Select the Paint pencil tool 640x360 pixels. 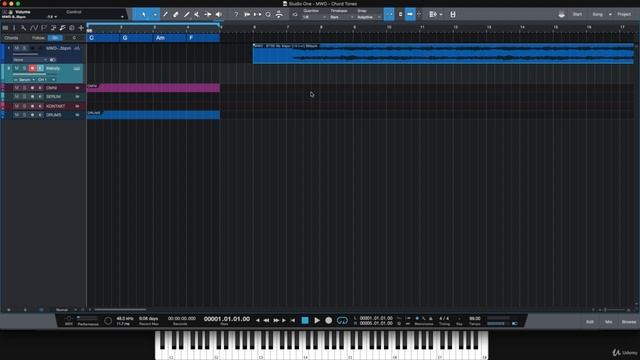tap(187, 14)
